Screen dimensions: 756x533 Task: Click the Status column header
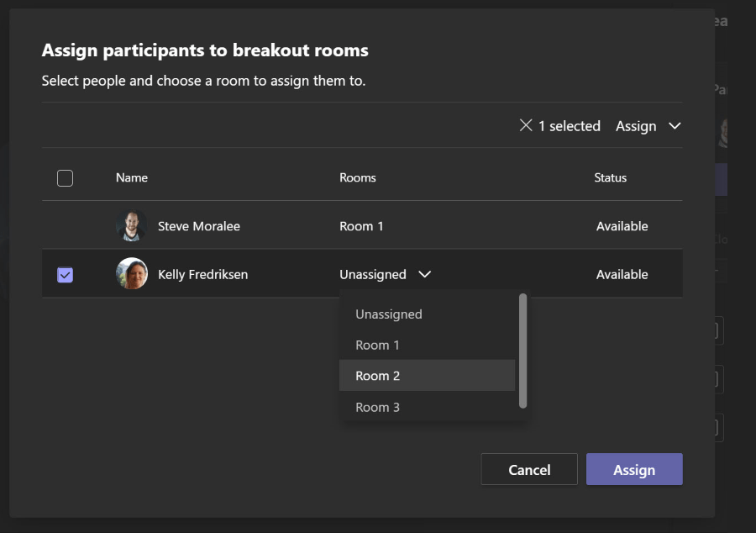coord(610,177)
